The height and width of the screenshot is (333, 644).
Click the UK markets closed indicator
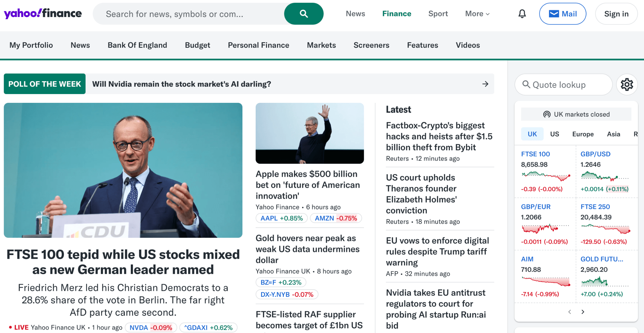point(576,114)
